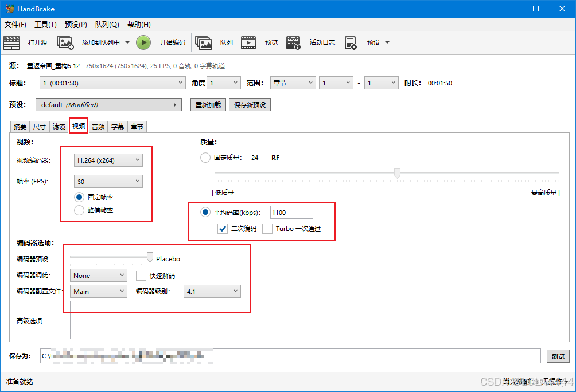This screenshot has height=392, width=576.
Task: Open the 文件(F) menu
Action: point(15,24)
